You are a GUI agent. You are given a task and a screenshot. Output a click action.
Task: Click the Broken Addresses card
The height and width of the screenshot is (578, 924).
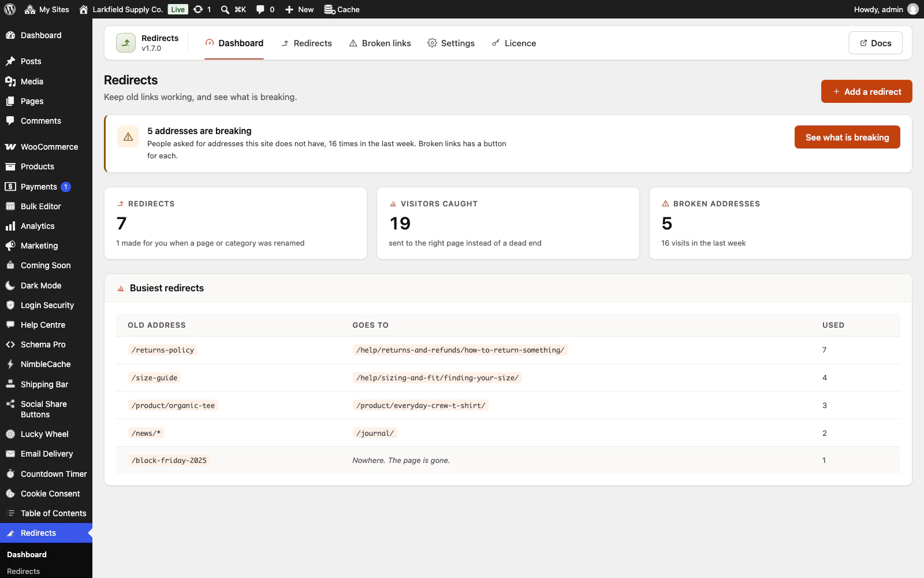tap(781, 223)
